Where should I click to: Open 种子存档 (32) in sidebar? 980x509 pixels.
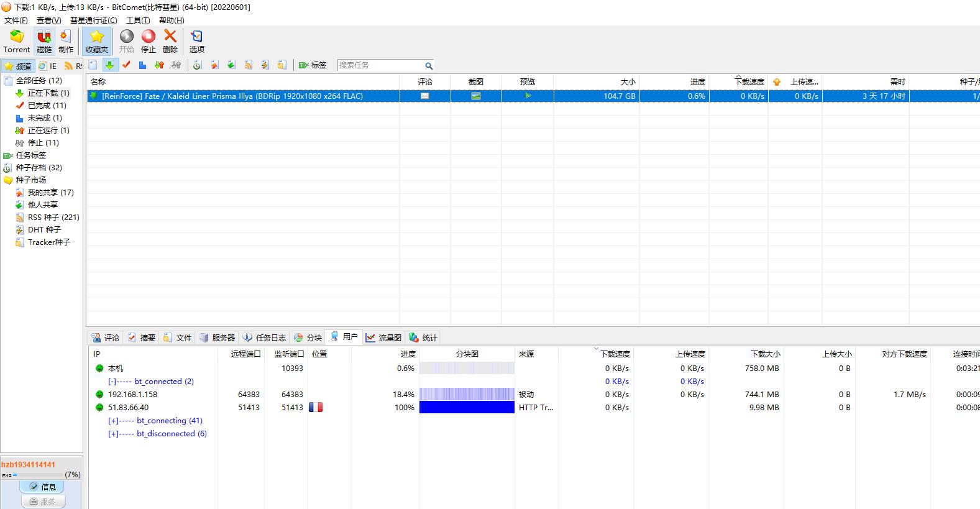[x=39, y=168]
